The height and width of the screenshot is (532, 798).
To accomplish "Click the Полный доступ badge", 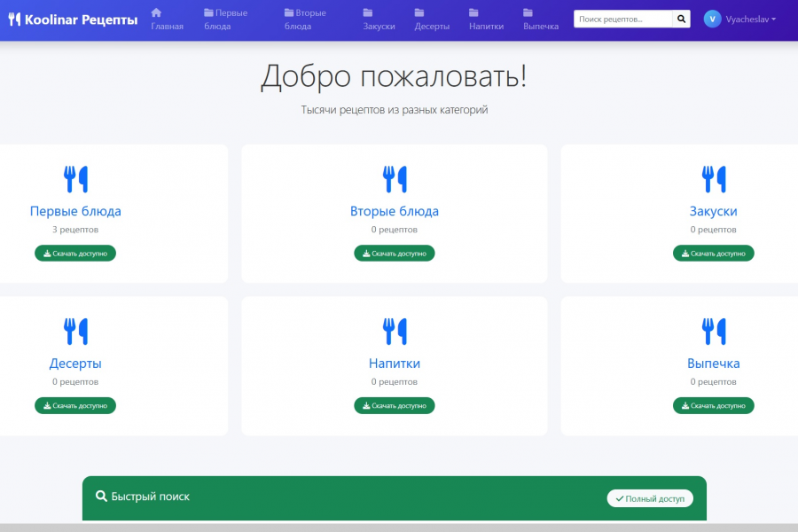I will (x=650, y=498).
